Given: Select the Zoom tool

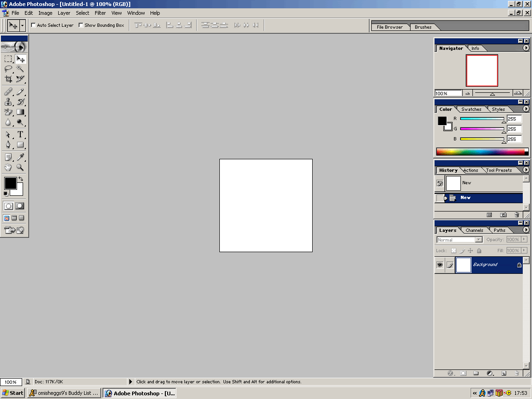Looking at the screenshot, I should pyautogui.click(x=20, y=167).
